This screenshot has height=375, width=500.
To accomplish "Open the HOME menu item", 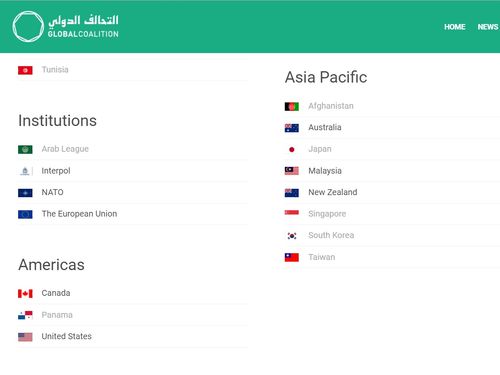I will point(455,27).
